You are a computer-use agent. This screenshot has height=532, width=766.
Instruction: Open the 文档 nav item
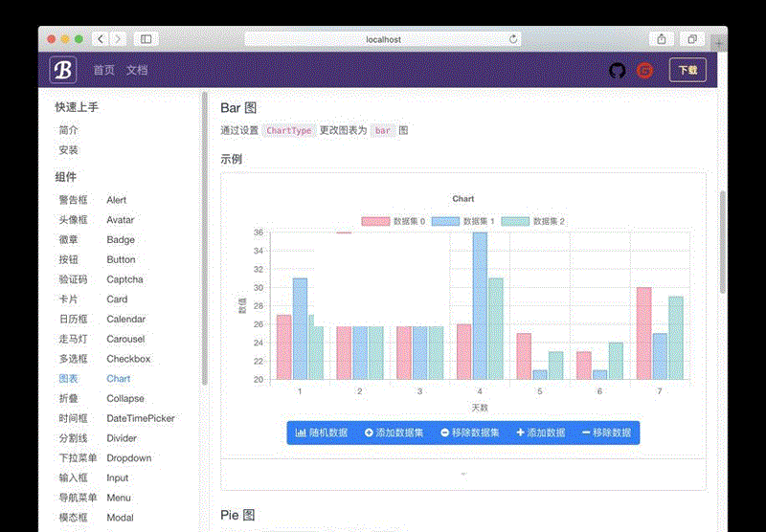tap(137, 70)
